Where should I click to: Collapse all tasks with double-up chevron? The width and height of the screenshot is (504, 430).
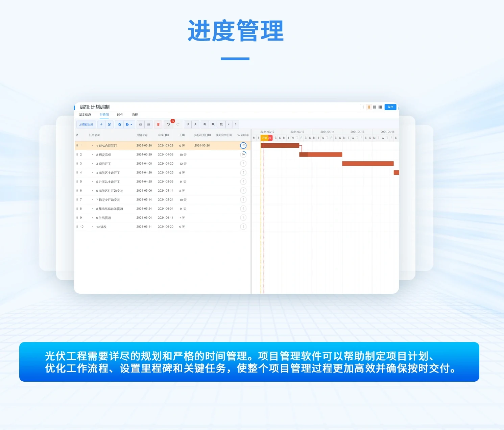(195, 124)
